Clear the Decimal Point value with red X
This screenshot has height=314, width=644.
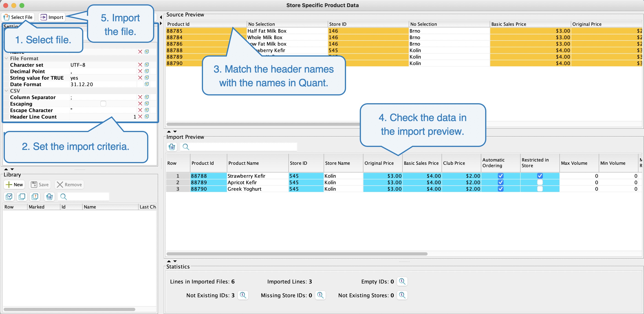click(x=140, y=71)
